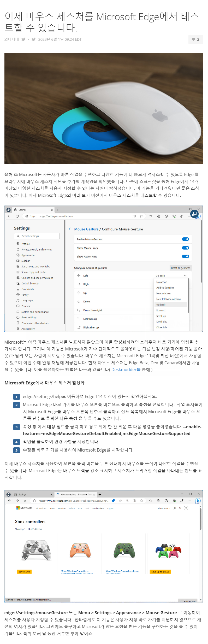Expand the Settings screenshot with the enlarge icon

click(x=194, y=214)
